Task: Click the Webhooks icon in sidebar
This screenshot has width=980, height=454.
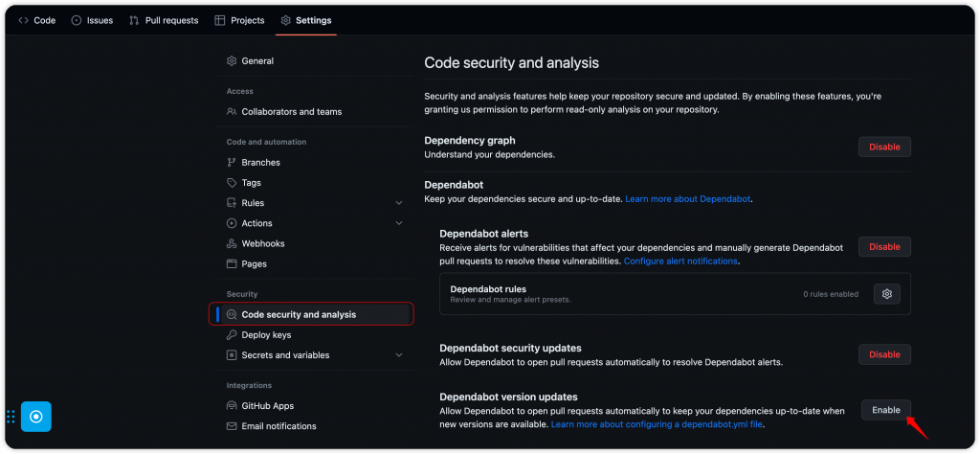Action: (x=232, y=243)
